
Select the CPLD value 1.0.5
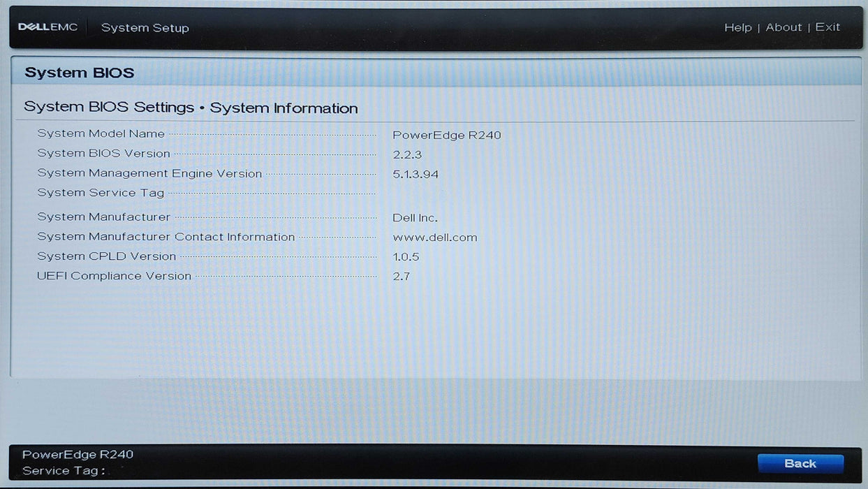[x=406, y=257]
